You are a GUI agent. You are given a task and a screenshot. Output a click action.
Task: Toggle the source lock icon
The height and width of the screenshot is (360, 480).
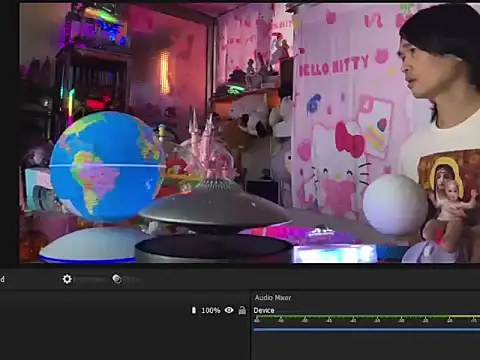pyautogui.click(x=242, y=310)
